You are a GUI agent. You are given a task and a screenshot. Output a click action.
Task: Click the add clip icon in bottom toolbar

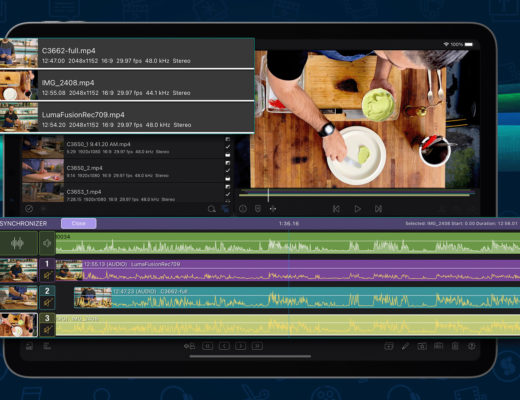click(x=389, y=346)
